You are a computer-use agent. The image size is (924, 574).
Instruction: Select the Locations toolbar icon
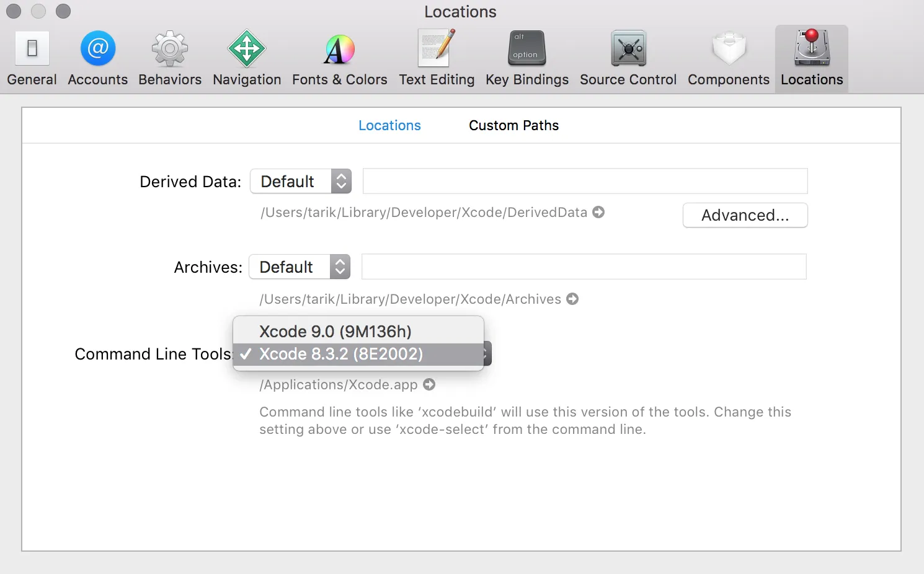tap(812, 59)
